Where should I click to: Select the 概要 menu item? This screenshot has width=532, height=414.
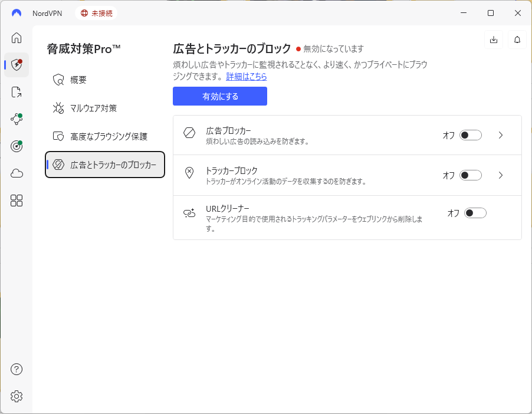[x=78, y=80]
